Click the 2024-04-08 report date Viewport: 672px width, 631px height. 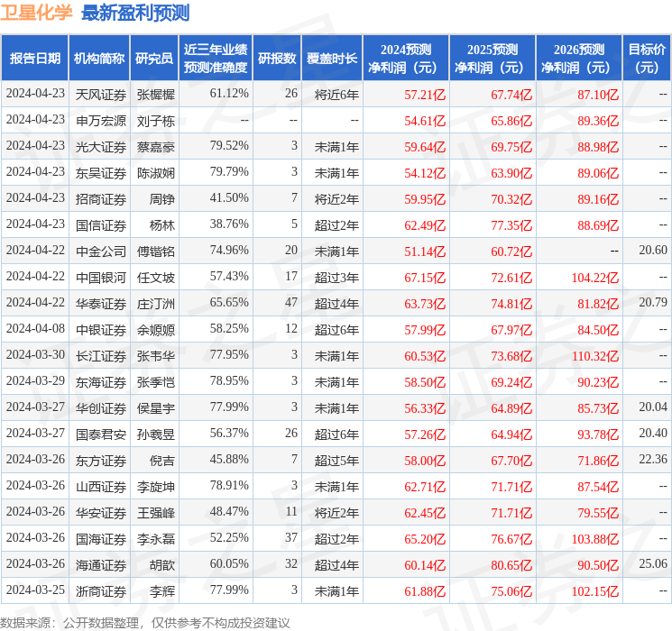tap(35, 328)
